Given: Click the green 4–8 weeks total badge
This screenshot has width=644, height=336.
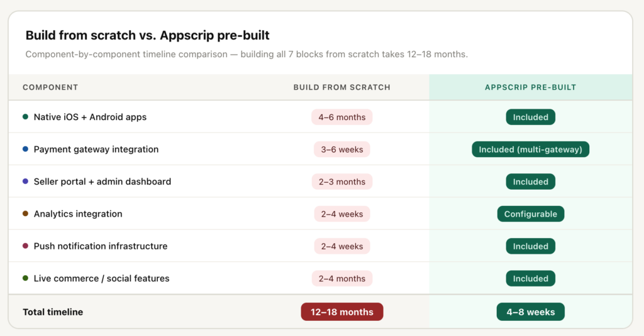Looking at the screenshot, I should [531, 312].
